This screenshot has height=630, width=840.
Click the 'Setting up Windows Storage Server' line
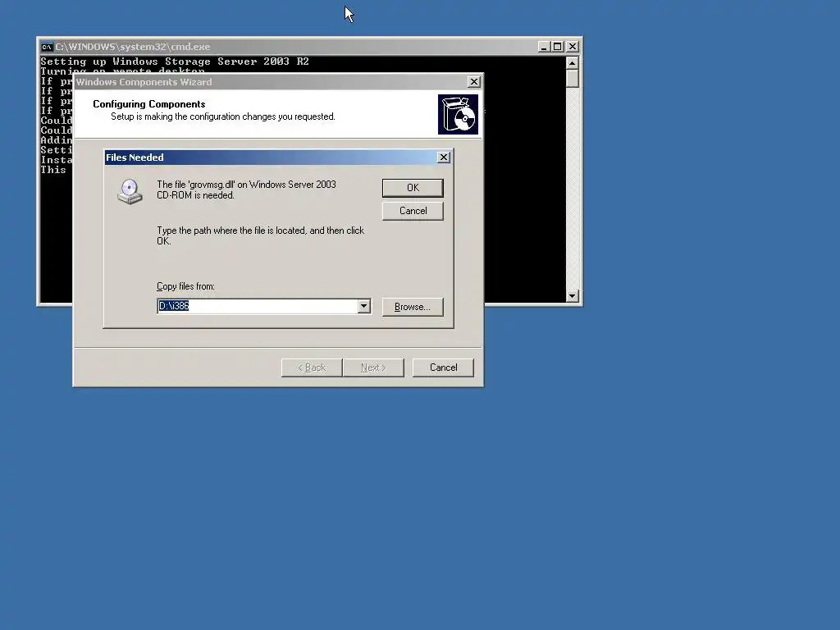(175, 61)
